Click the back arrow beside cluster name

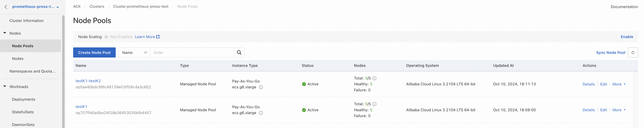click(6, 7)
